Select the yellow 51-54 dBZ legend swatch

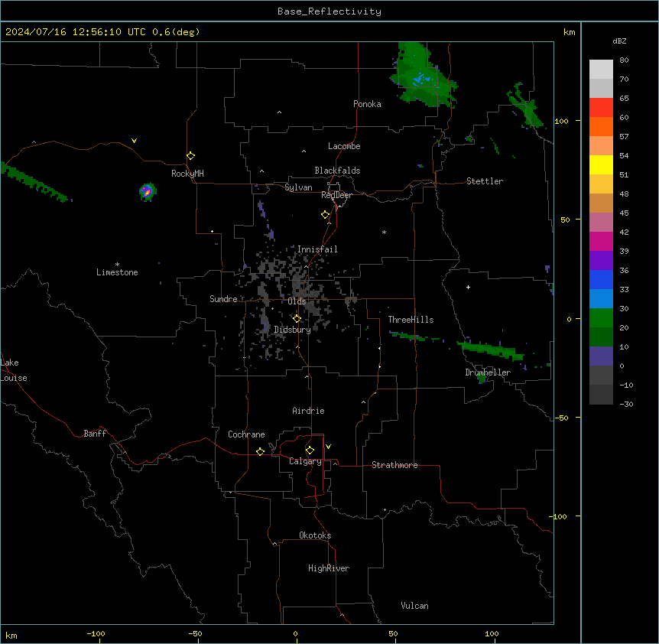click(601, 164)
